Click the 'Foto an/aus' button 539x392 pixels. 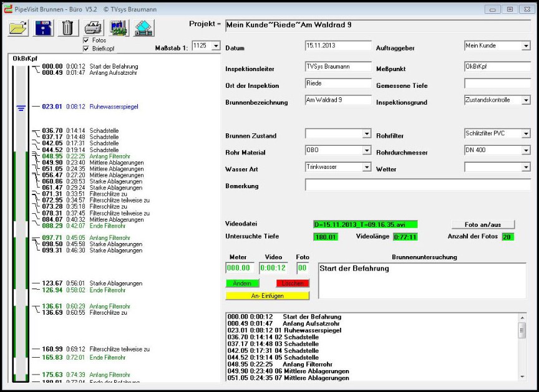[483, 224]
